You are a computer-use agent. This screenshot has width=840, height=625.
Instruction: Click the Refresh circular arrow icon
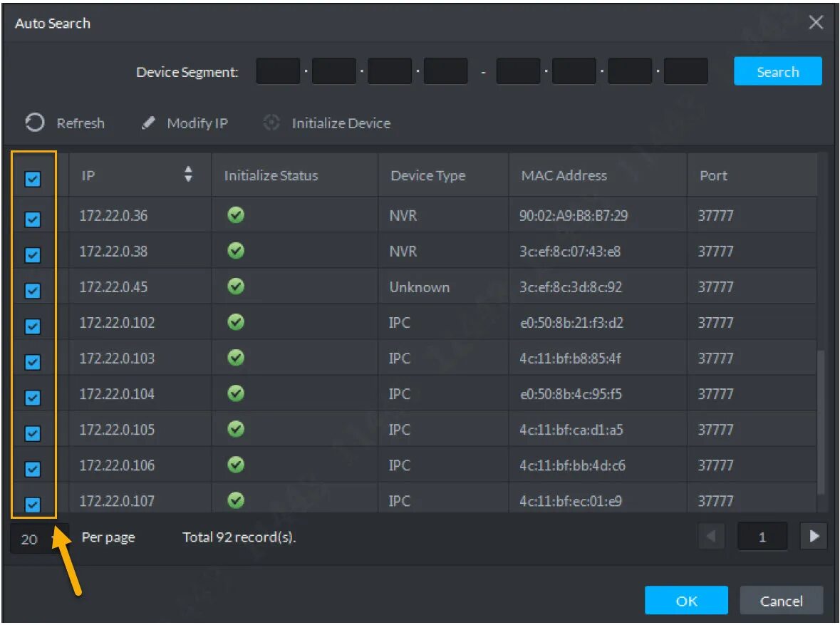point(35,123)
